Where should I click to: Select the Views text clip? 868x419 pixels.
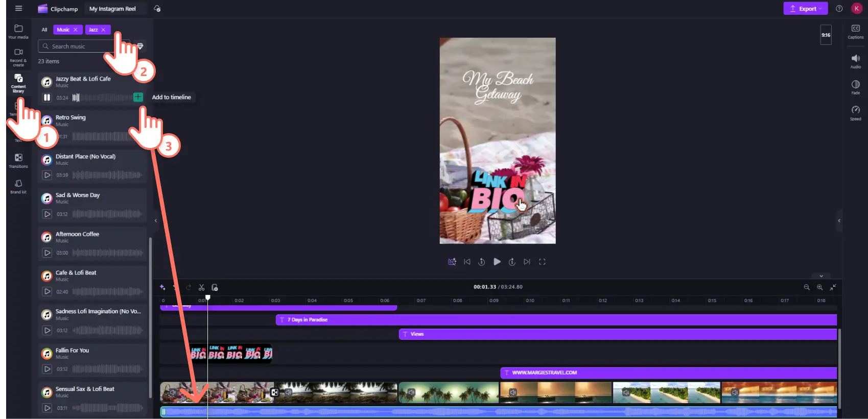(x=618, y=334)
